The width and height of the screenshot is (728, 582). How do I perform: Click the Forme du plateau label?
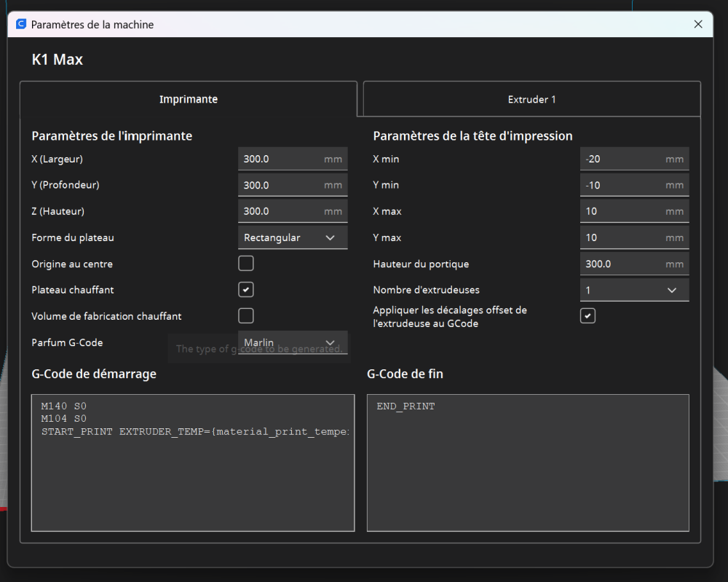click(73, 237)
